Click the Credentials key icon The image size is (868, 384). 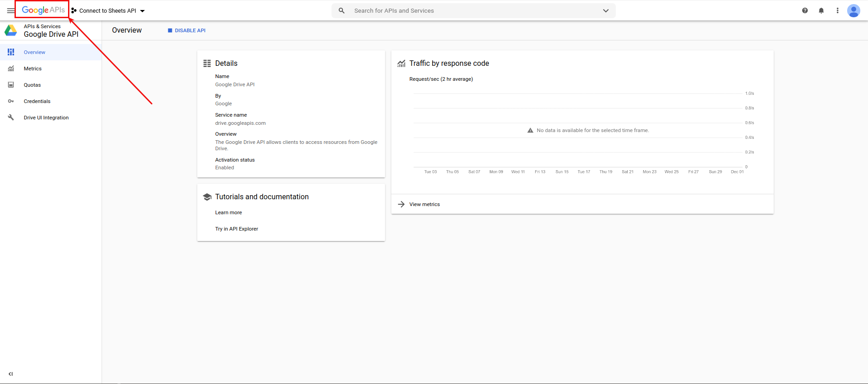[11, 101]
